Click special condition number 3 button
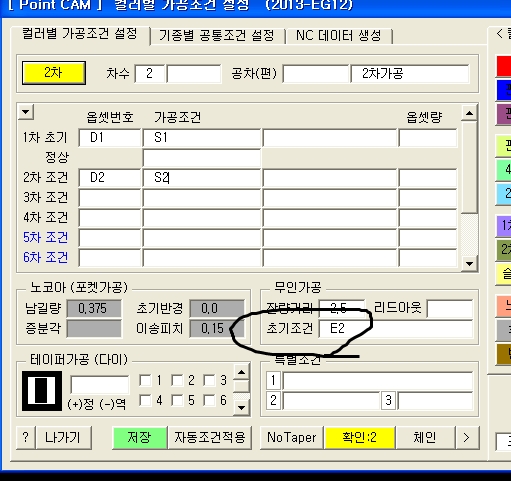511x481 pixels. point(388,400)
